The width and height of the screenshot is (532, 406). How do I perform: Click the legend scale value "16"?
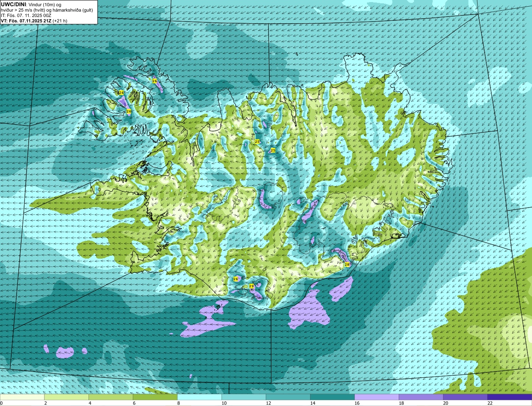click(x=357, y=403)
